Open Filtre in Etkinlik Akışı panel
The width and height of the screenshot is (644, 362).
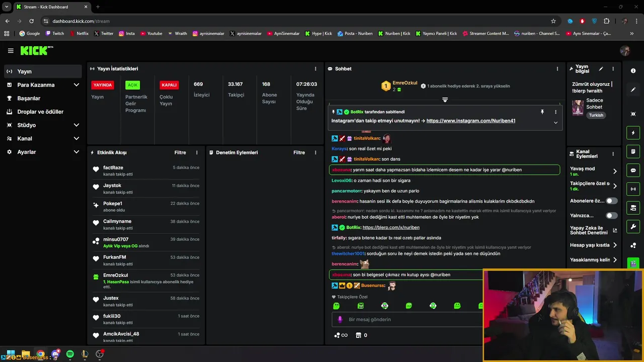pos(180,152)
